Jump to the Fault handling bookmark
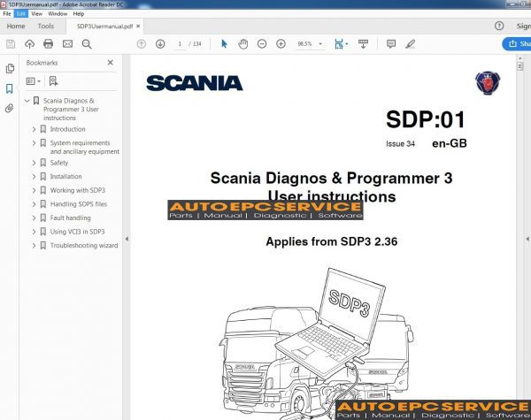This screenshot has height=420, width=531. tap(71, 218)
